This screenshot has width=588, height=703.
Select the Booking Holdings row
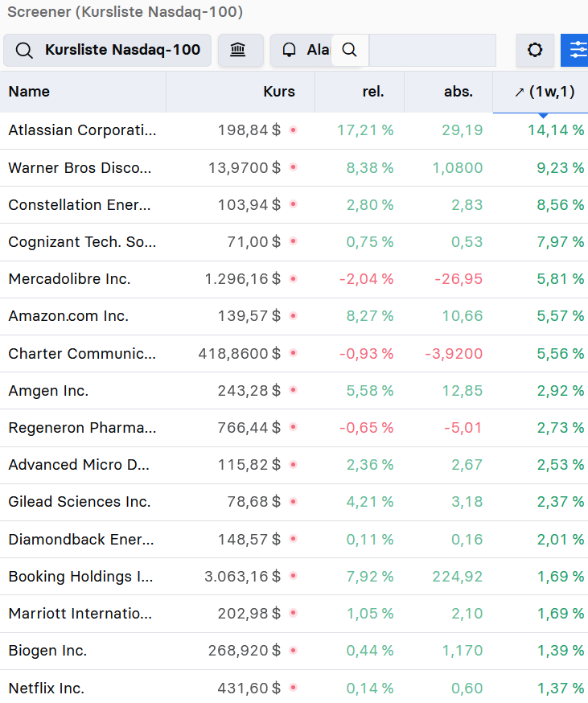80,577
